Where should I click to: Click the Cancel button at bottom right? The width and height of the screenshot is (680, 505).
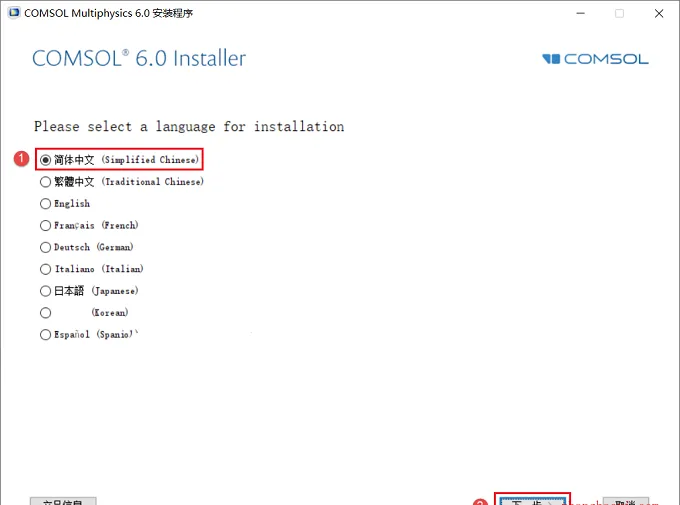click(x=626, y=502)
